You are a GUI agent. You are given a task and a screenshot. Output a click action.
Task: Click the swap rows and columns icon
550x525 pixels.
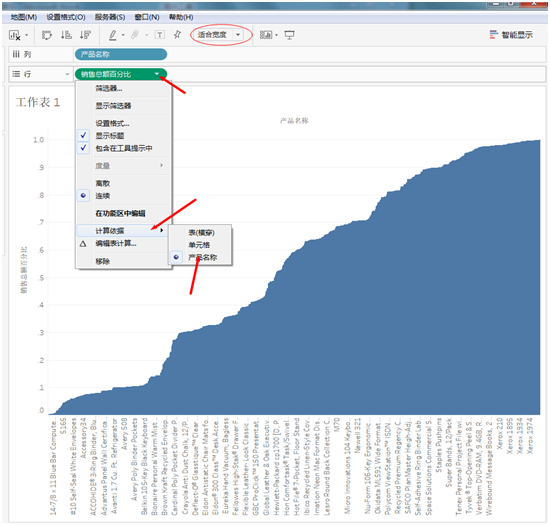(x=47, y=35)
